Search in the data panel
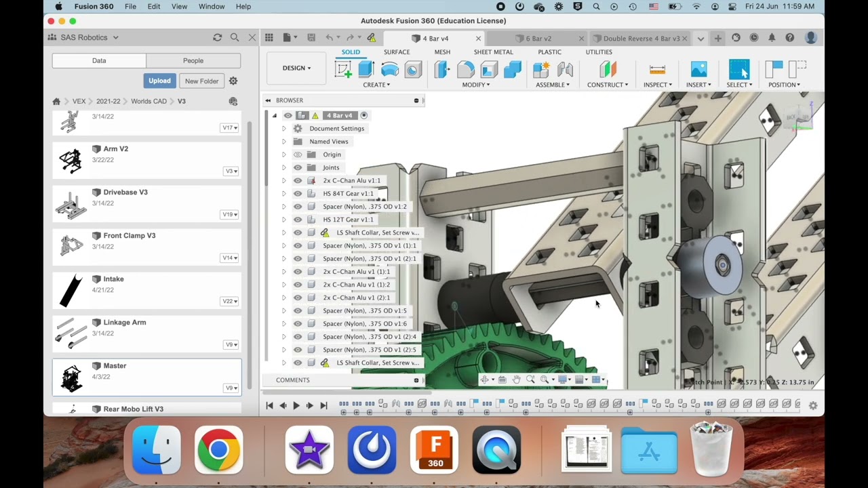Image resolution: width=868 pixels, height=488 pixels. [x=235, y=38]
